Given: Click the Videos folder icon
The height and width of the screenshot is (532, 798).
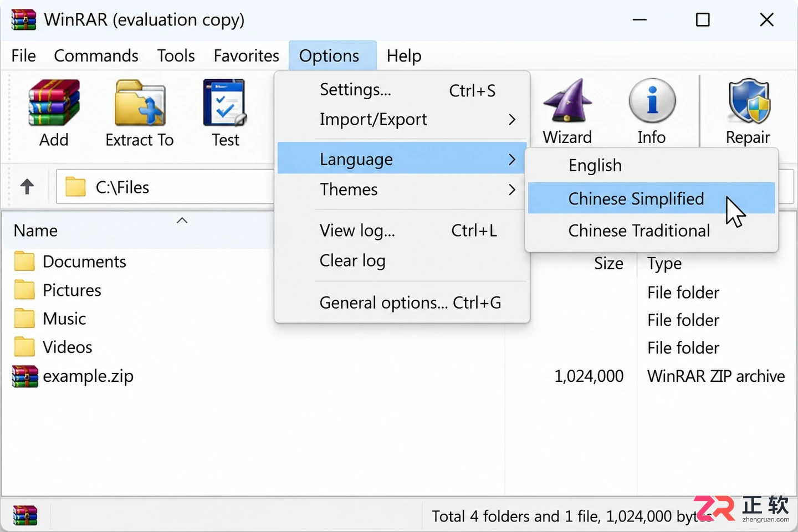Looking at the screenshot, I should (x=24, y=347).
